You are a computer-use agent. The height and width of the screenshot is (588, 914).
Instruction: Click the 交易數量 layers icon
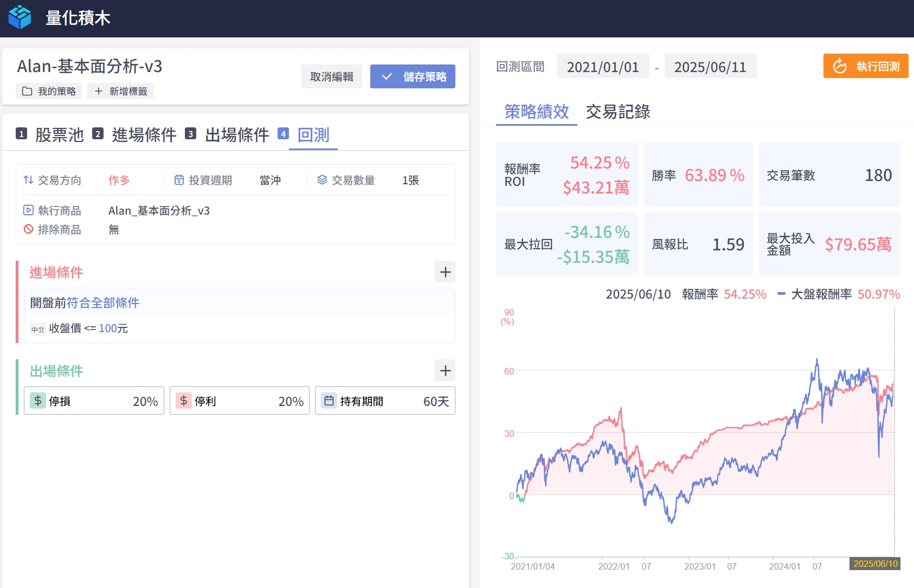(322, 180)
